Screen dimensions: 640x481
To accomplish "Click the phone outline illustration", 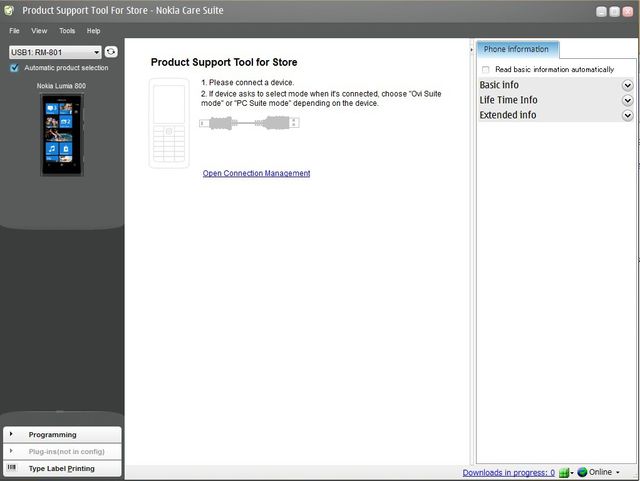I will 168,124.
